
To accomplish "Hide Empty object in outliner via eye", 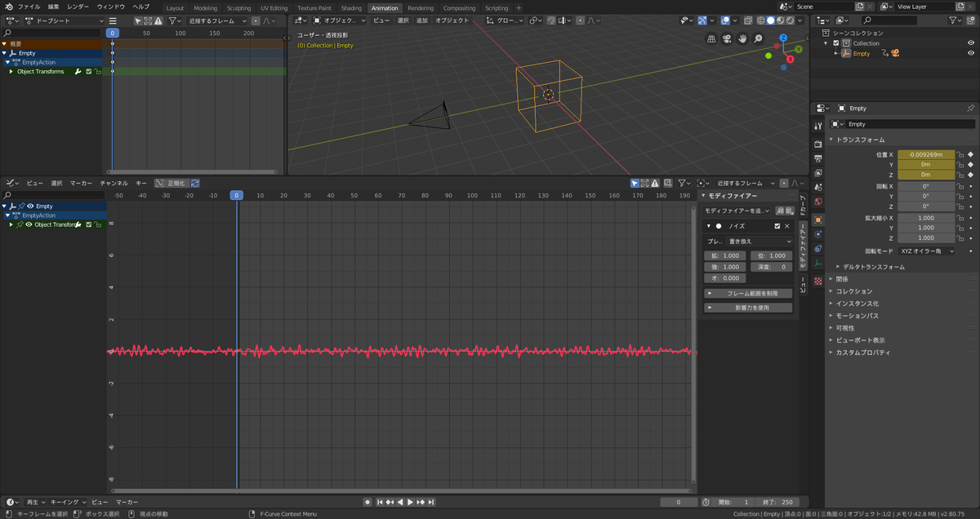I will (x=971, y=53).
